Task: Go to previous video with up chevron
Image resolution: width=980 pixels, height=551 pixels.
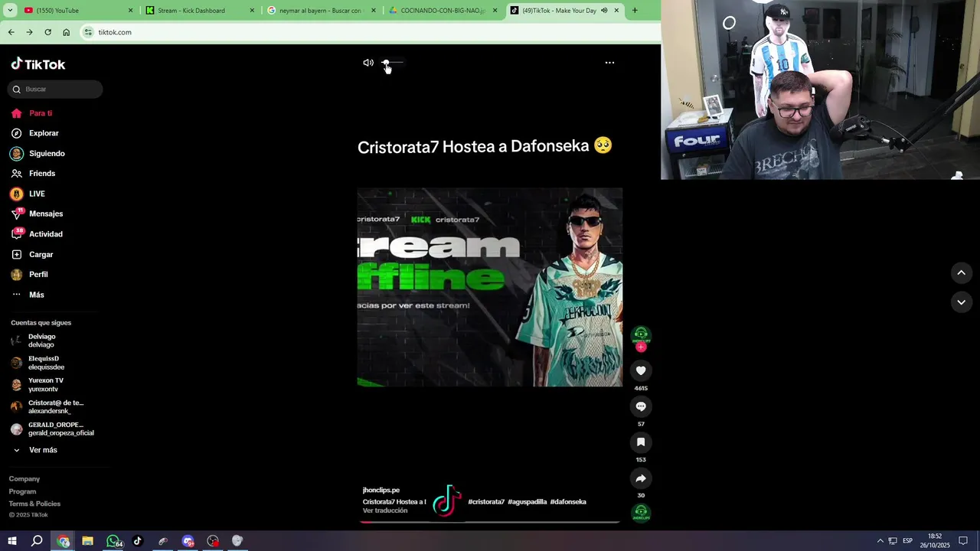Action: (961, 272)
